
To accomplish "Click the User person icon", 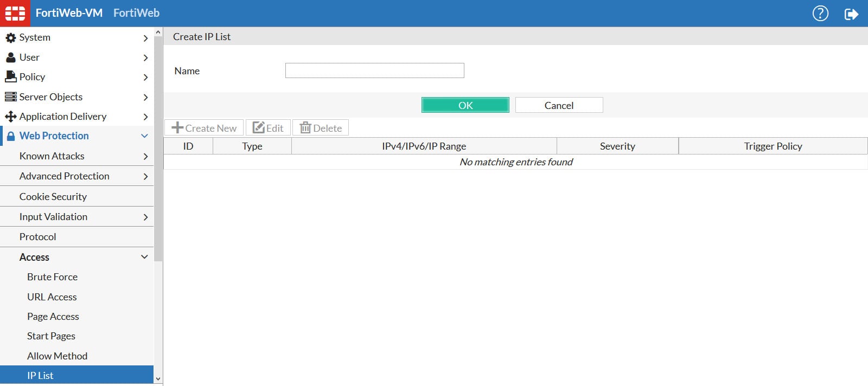I will pos(10,57).
